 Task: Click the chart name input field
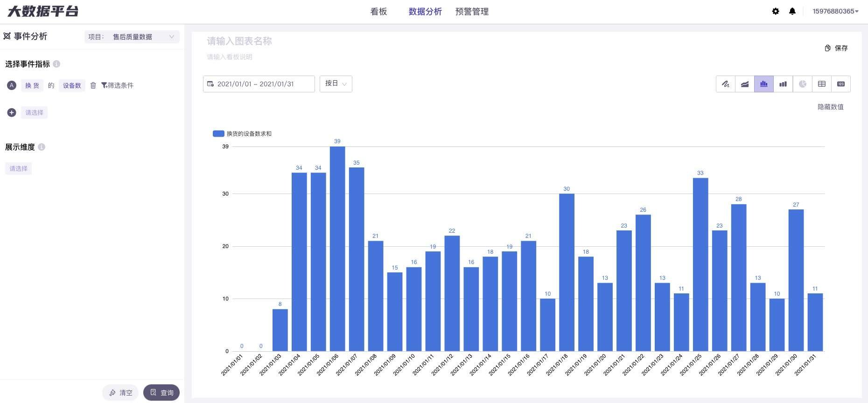(x=239, y=41)
